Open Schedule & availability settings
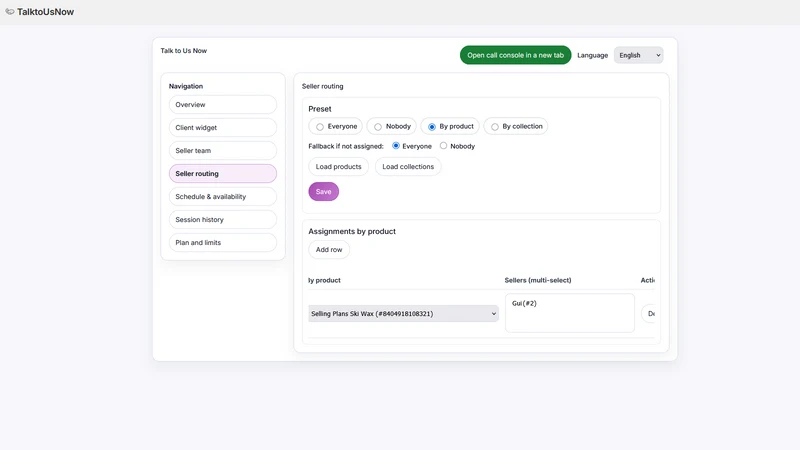 [223, 196]
